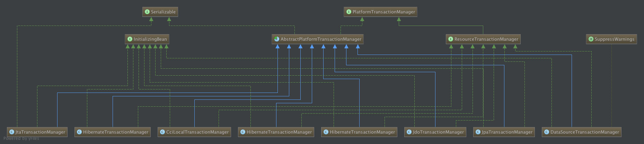The width and height of the screenshot is (644, 144).
Task: Click the interface icon on PlatformTransactionManager
Action: 349,12
